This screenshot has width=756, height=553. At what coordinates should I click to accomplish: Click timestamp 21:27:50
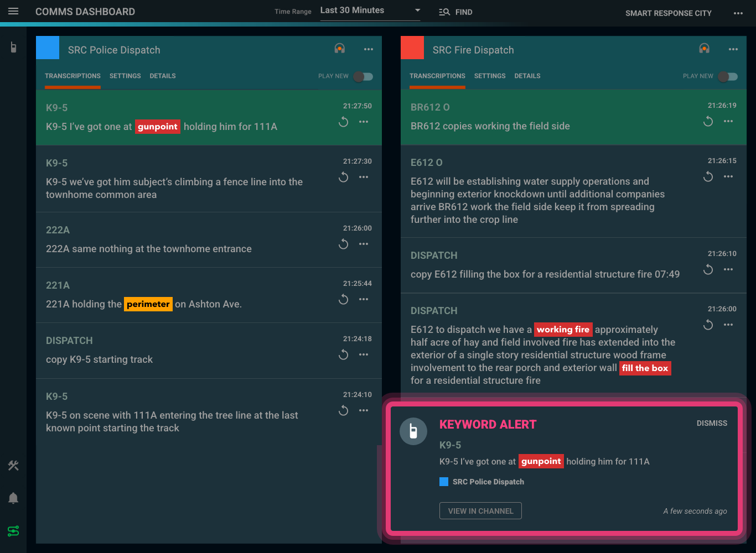pos(358,106)
